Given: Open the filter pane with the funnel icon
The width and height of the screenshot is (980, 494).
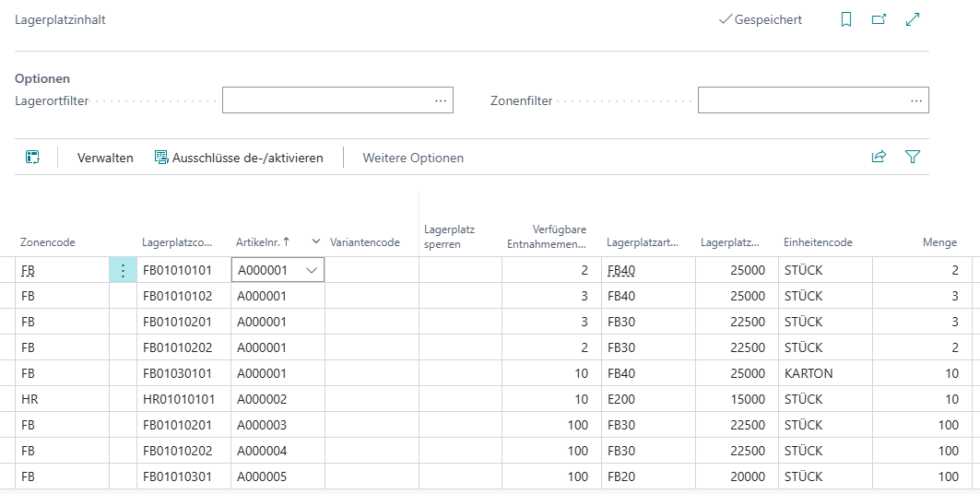Looking at the screenshot, I should pyautogui.click(x=913, y=158).
